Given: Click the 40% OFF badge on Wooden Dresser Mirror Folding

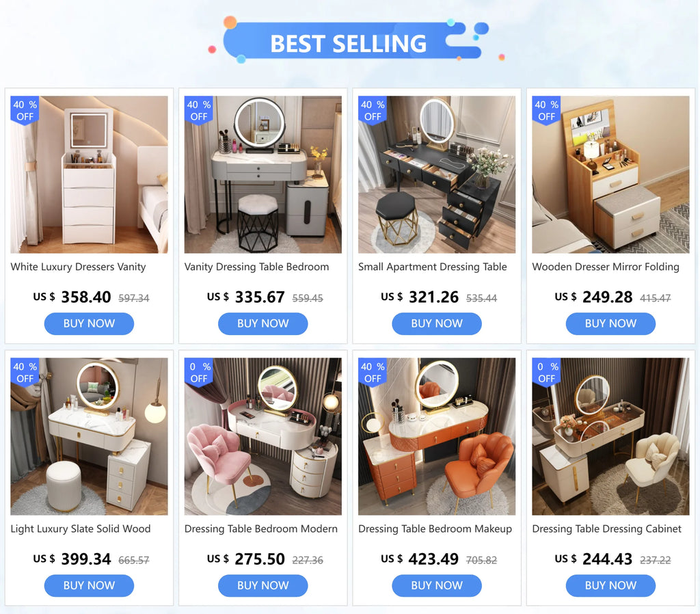Looking at the screenshot, I should 546,110.
